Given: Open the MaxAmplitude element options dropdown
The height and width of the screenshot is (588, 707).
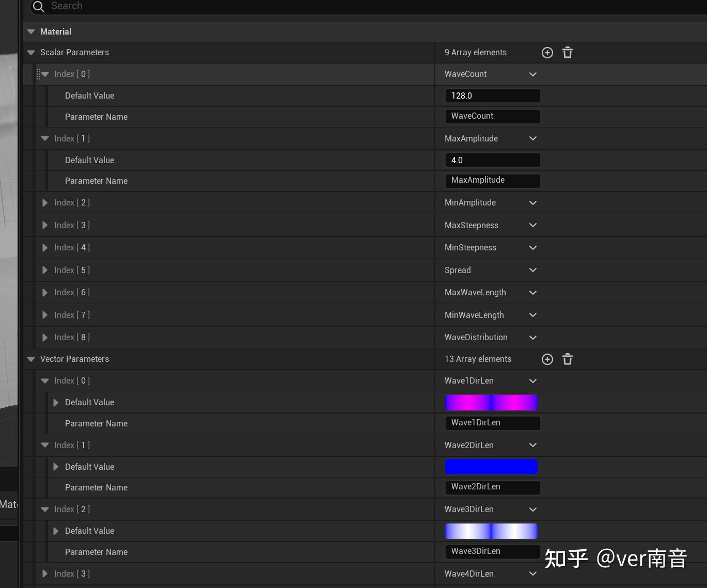Looking at the screenshot, I should (533, 138).
